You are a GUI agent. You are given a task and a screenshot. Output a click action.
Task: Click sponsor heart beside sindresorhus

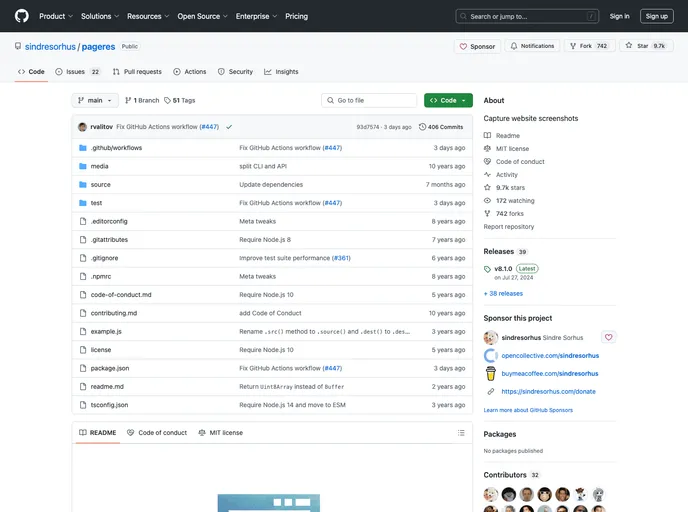point(608,337)
